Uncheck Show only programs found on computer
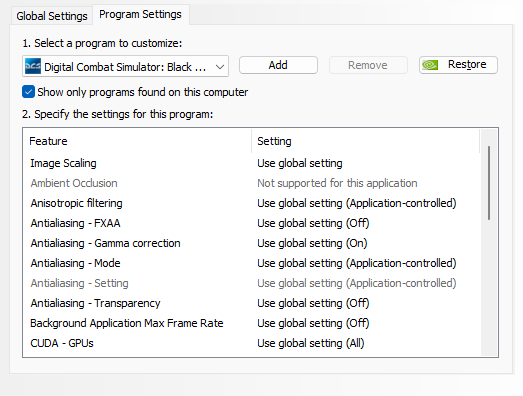The height and width of the screenshot is (396, 523). pyautogui.click(x=28, y=92)
